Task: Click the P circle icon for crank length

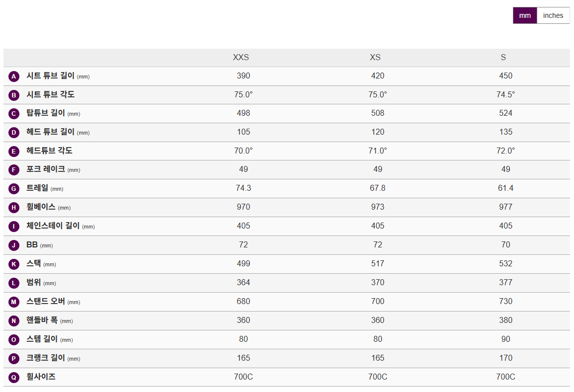Action: click(x=14, y=359)
